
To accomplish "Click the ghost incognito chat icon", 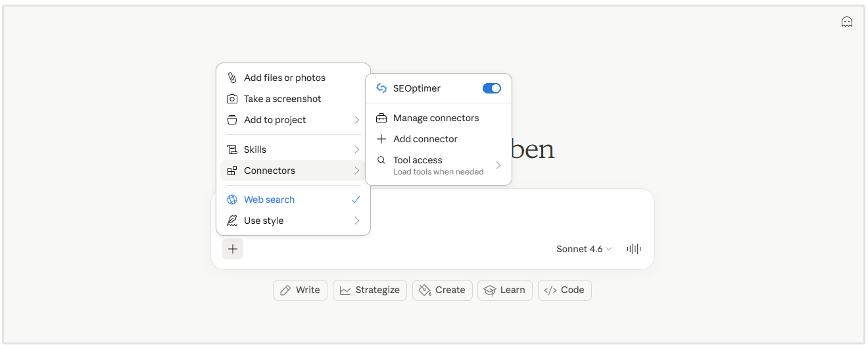I will pos(847,22).
